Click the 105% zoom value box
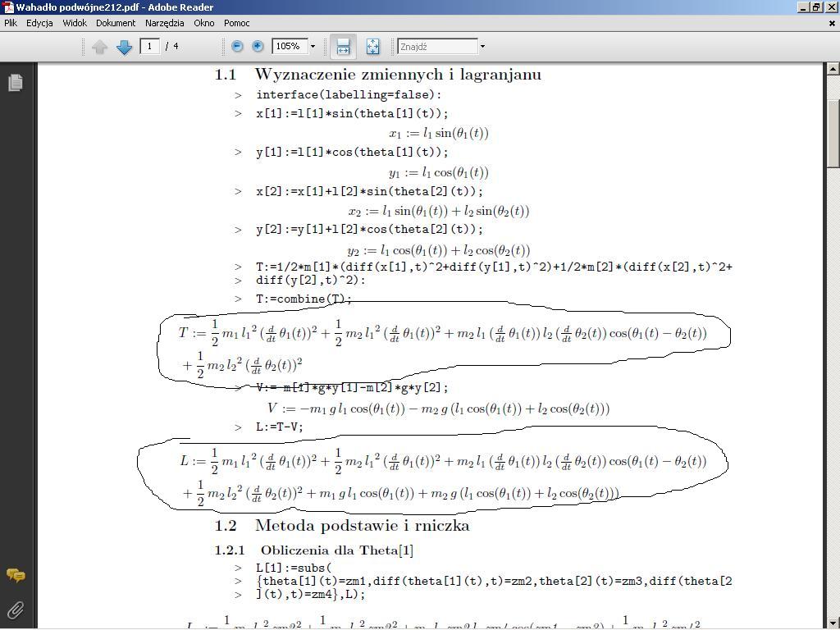The width and height of the screenshot is (840, 630). [x=290, y=47]
